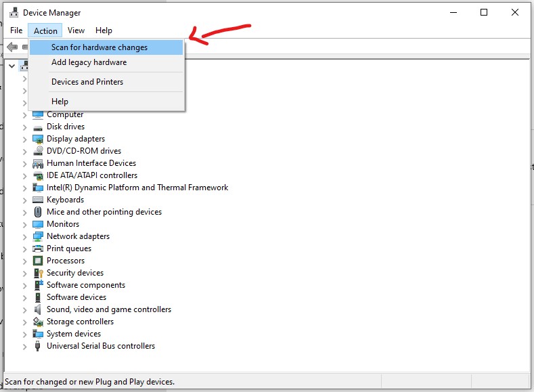
Task: Expand the Network adapters category
Action: click(x=24, y=237)
